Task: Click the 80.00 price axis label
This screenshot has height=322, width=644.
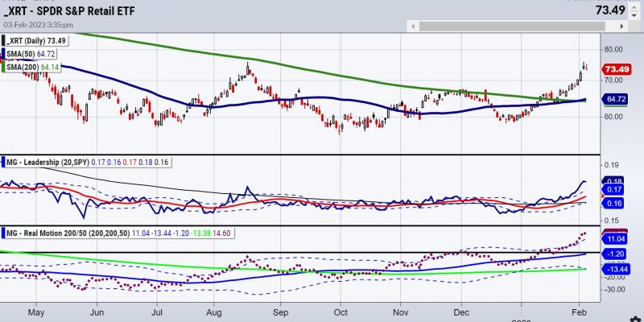Action: coord(614,49)
